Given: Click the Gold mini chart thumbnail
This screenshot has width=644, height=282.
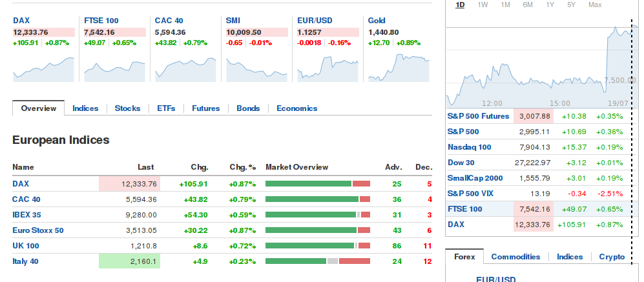Looking at the screenshot, I should (x=399, y=67).
